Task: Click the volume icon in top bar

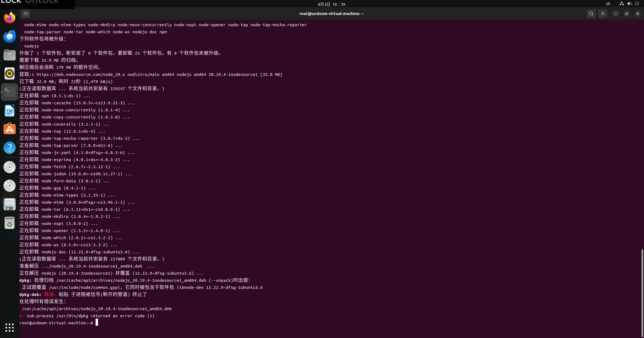Action: [x=629, y=4]
